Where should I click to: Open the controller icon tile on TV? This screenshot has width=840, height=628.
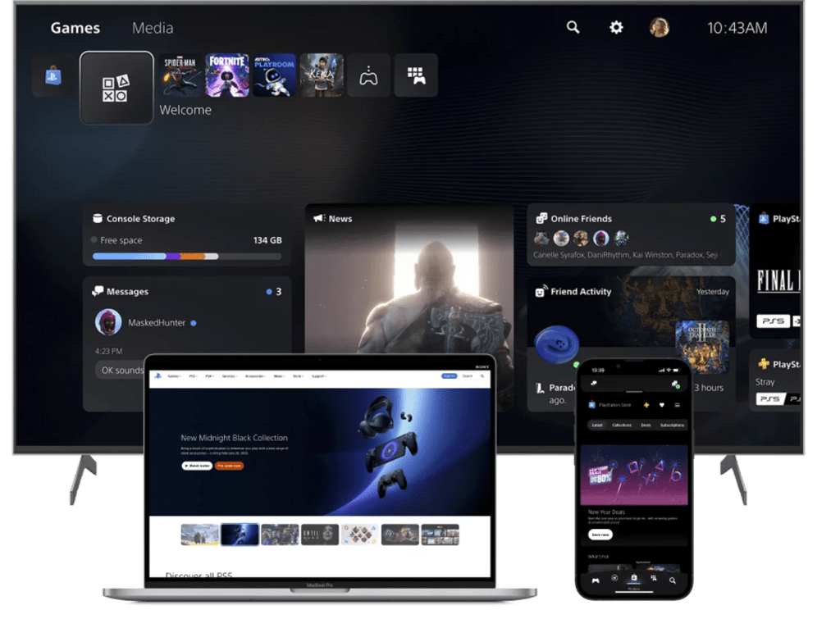point(368,75)
